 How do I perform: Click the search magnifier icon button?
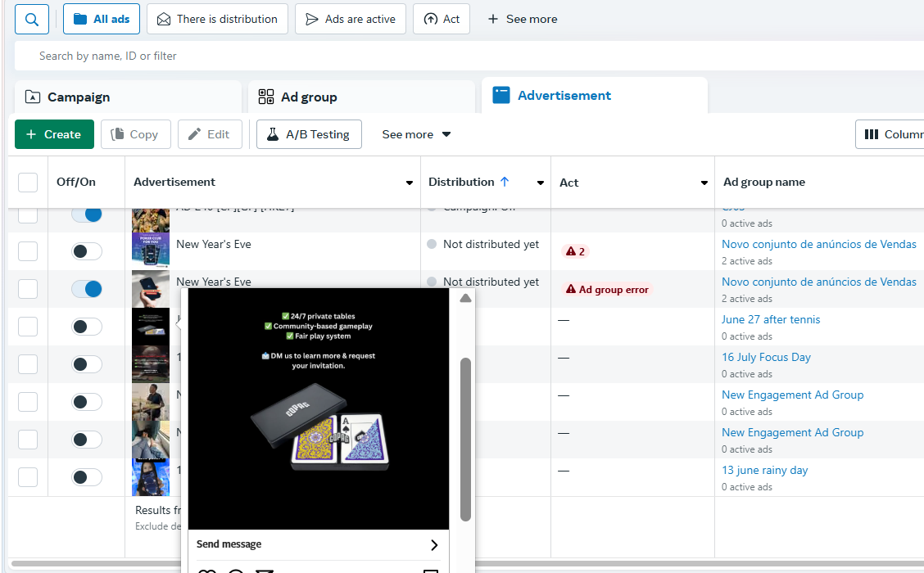(32, 20)
